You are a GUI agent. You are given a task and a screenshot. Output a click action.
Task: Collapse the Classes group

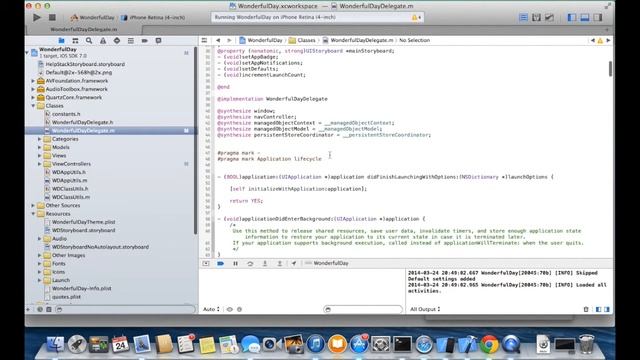[x=33, y=106]
